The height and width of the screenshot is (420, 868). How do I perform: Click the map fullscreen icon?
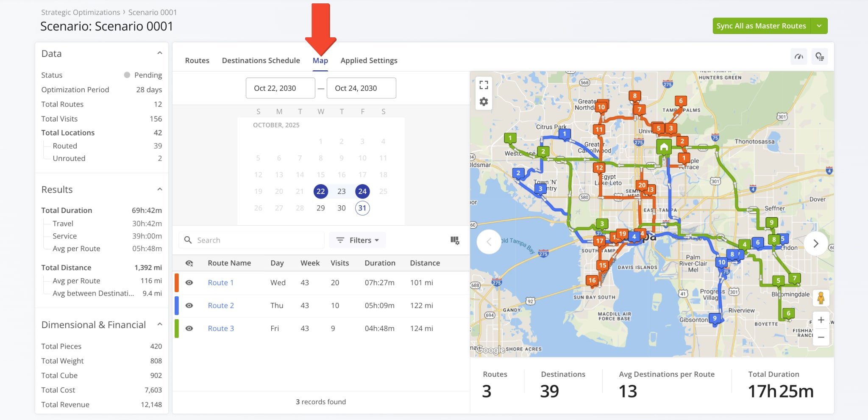coord(484,85)
